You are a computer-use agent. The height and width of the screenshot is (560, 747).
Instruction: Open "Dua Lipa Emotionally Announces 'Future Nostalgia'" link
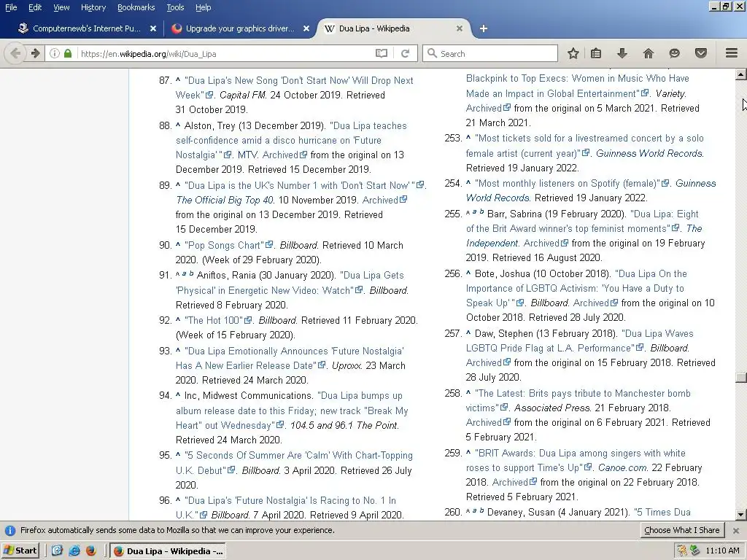tap(290, 358)
